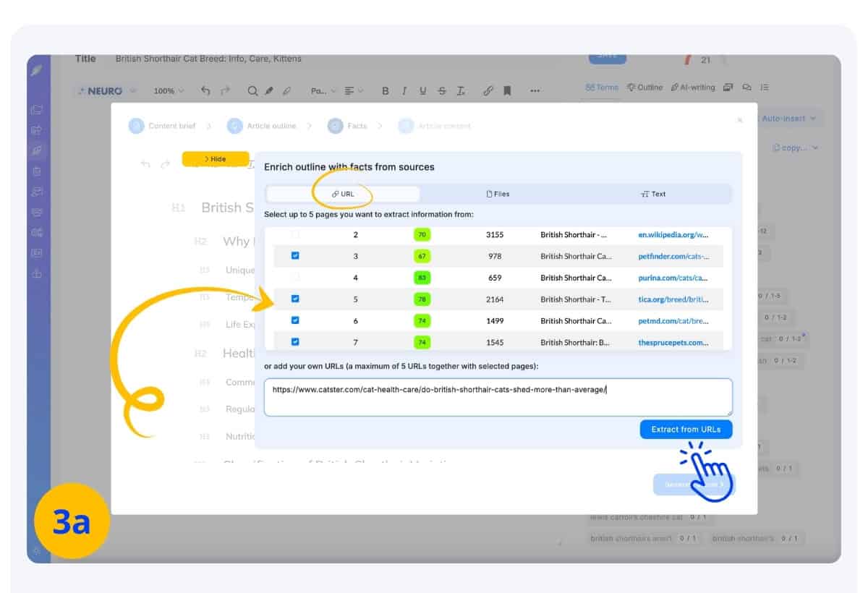Switch to the Terms tab
The image size is (868, 593).
pos(602,88)
